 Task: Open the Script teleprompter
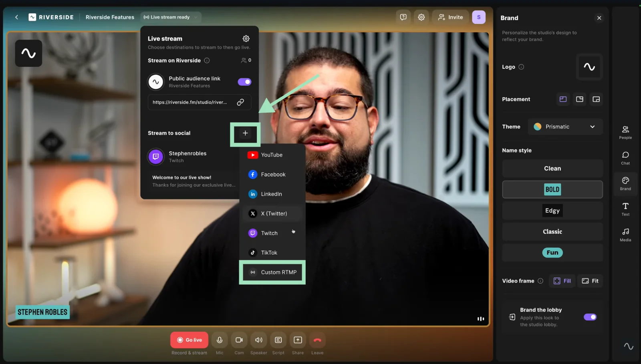click(278, 340)
